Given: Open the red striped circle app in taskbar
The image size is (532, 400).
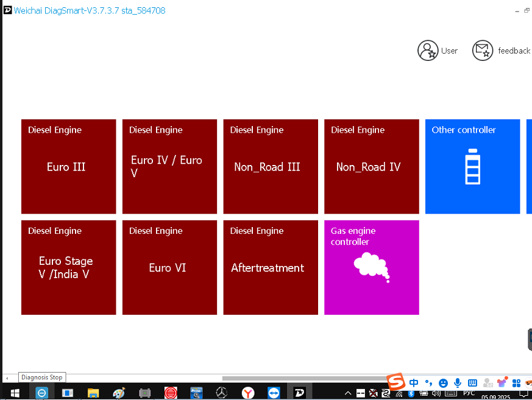Looking at the screenshot, I should [171, 393].
